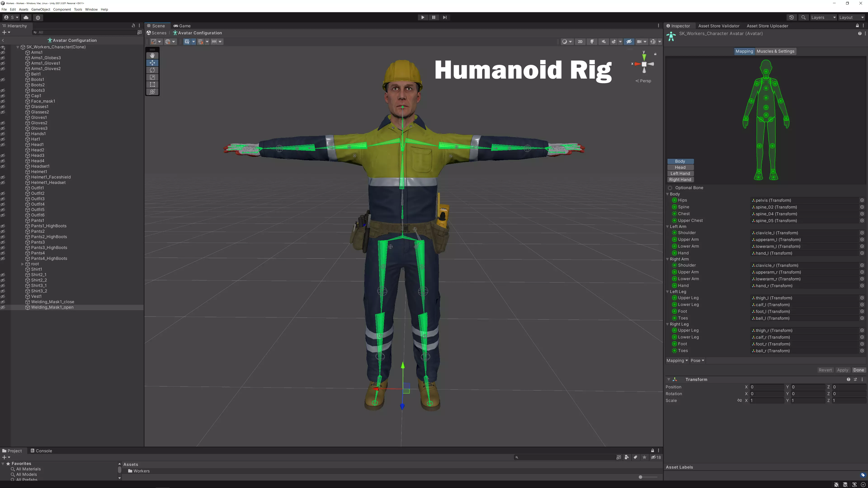Open the cloud services icon
This screenshot has height=488, width=868.
point(26,18)
